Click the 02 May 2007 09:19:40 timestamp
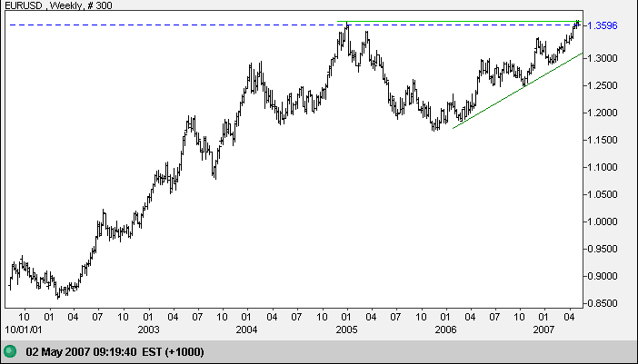 [x=82, y=351]
